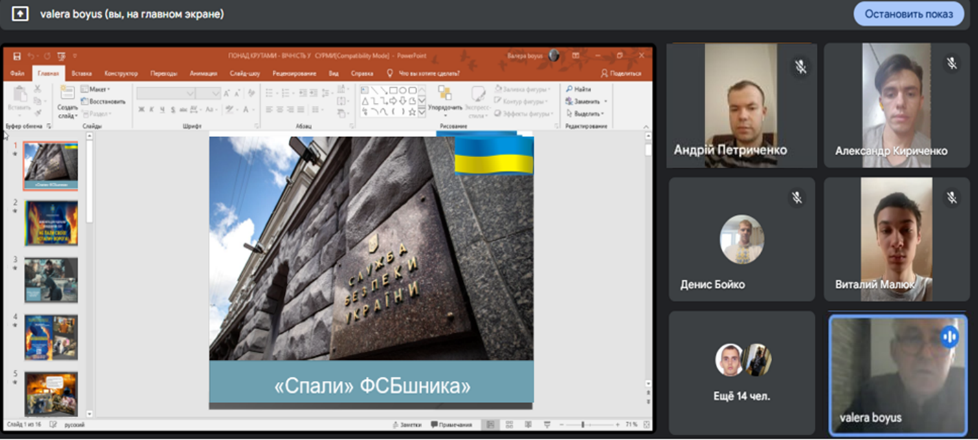Viewport: 978px width, 440px height.
Task: Click the Найти search button
Action: point(578,89)
